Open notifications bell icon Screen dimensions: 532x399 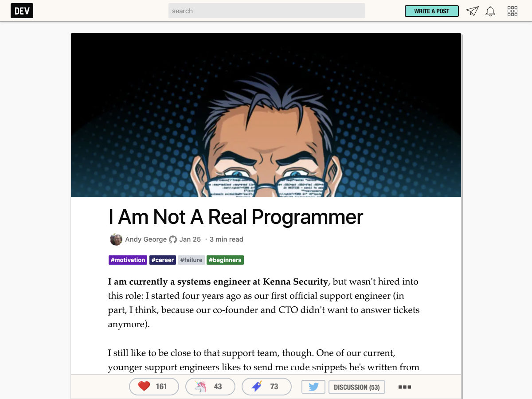[490, 11]
